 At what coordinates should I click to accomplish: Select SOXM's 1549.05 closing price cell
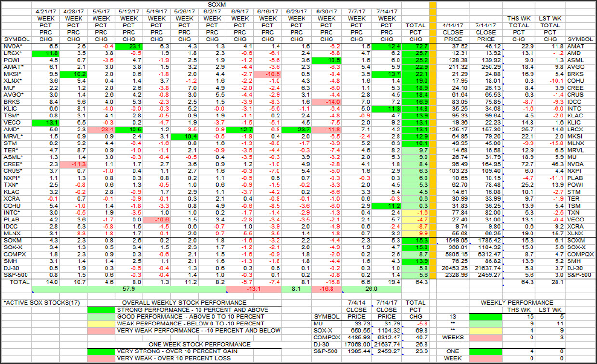pyautogui.click(x=452, y=240)
